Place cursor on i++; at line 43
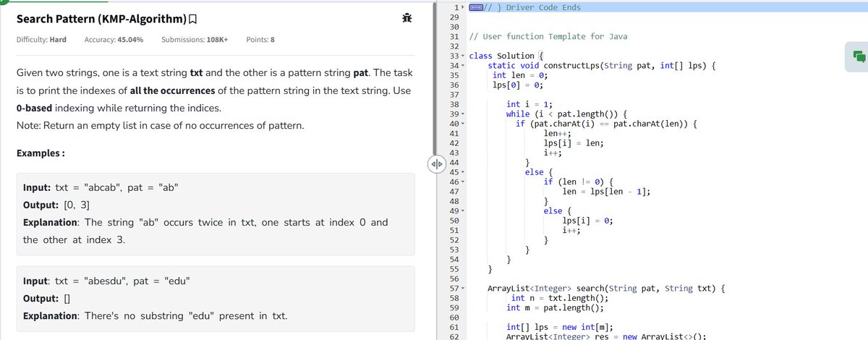Screen dimensions: 868x340 [x=553, y=153]
